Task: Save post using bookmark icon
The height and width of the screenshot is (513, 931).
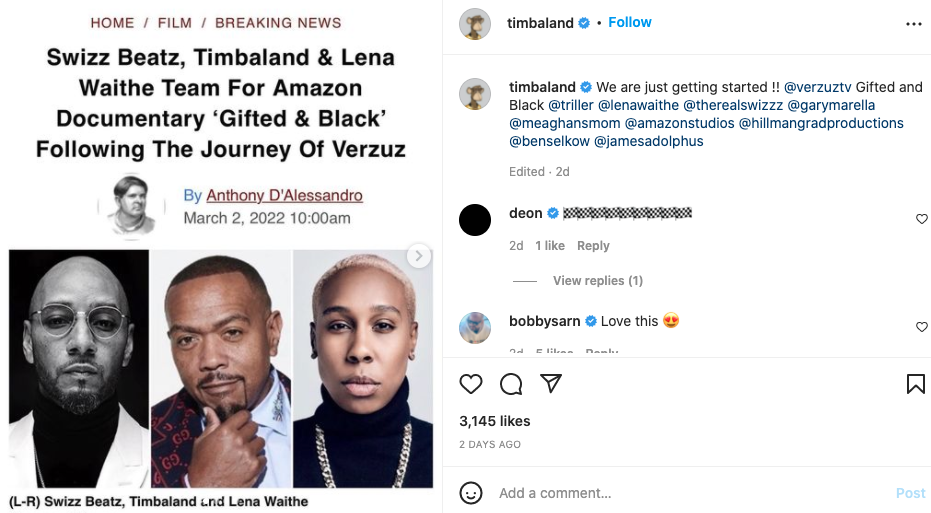Action: pyautogui.click(x=915, y=384)
